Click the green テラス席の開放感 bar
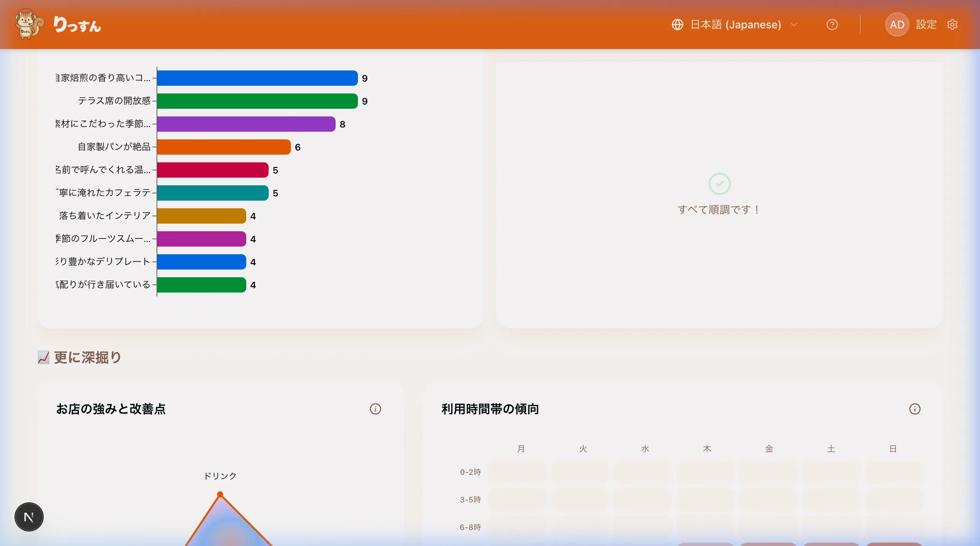 click(257, 101)
